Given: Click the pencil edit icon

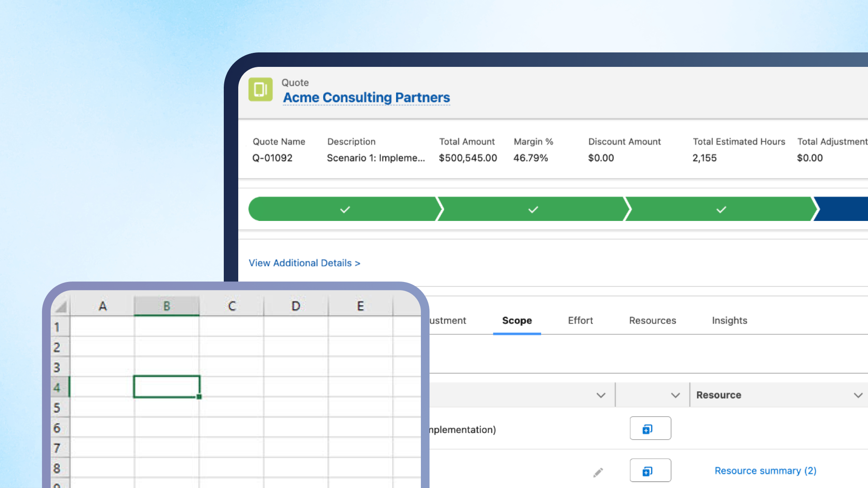Looking at the screenshot, I should [x=598, y=473].
